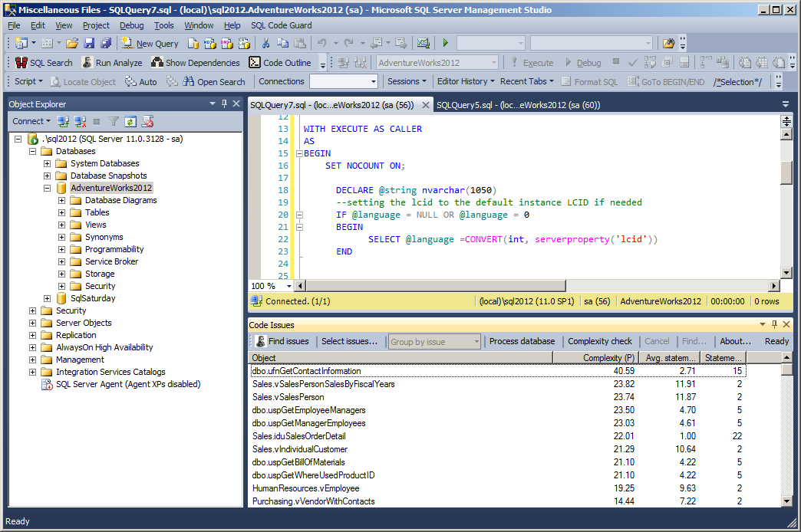801x532 pixels.
Task: Expand the Tables folder node
Action: [61, 212]
